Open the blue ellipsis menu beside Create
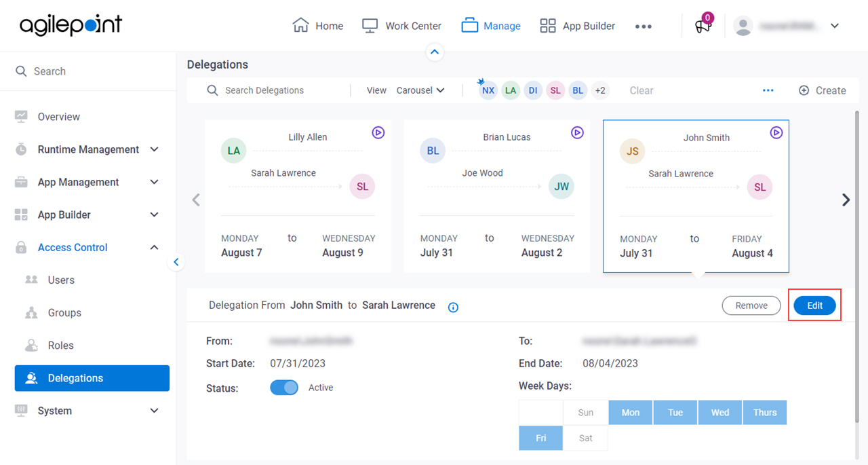The width and height of the screenshot is (868, 465). 768,90
